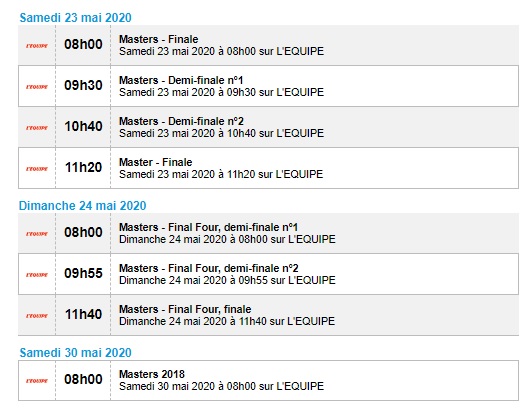
Task: Select the Masters - Demi-finale n°2 title
Action: click(x=181, y=121)
